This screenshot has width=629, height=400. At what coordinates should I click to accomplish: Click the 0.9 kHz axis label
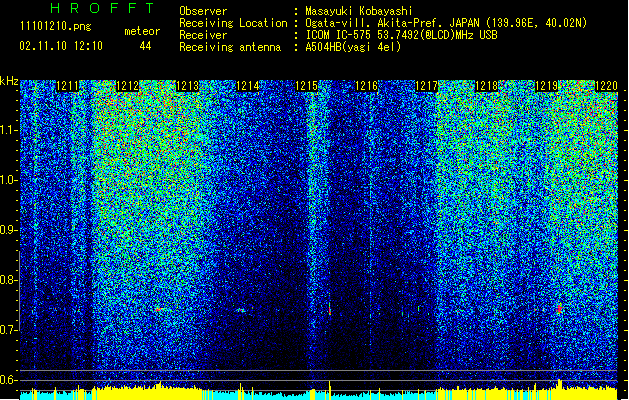pos(9,230)
